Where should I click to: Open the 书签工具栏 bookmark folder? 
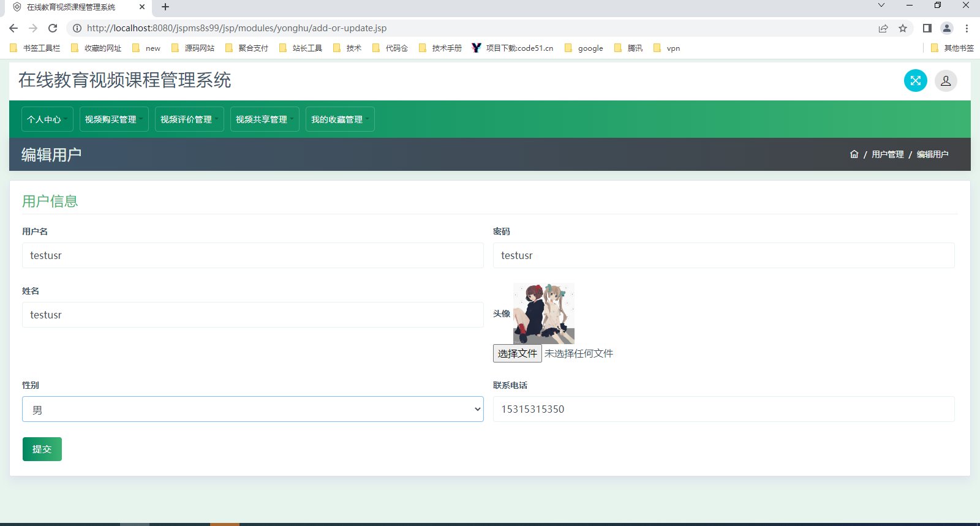pos(35,48)
